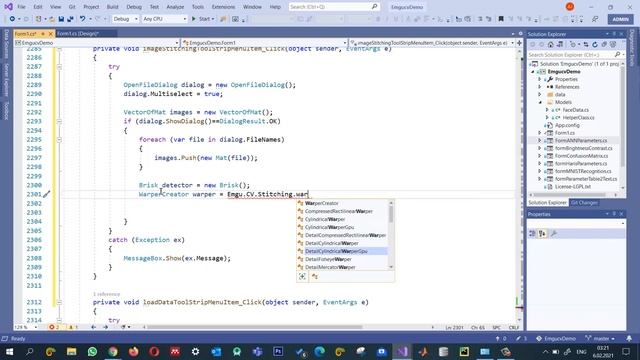This screenshot has width=640, height=360.
Task: Open the Any CPU platform dropdown
Action: 164,19
